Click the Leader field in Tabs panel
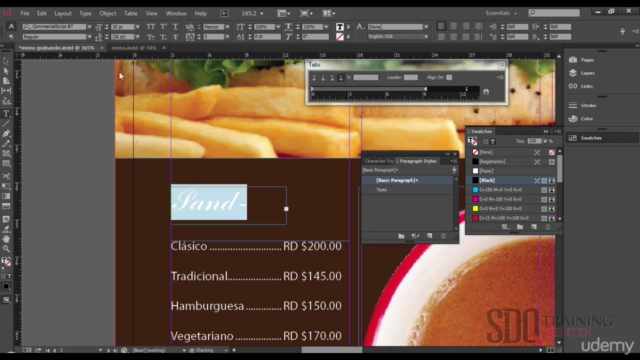Viewport: 640px width, 360px height. click(411, 78)
